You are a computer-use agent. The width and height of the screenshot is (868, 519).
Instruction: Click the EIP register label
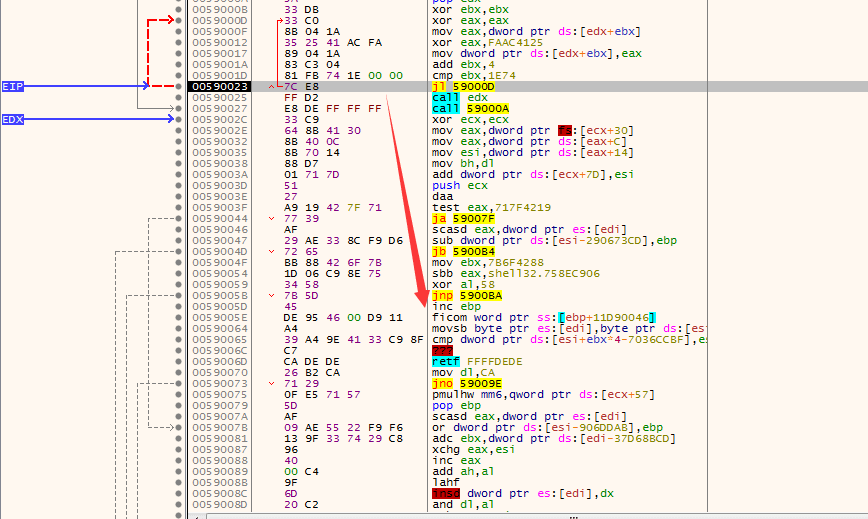pos(13,86)
